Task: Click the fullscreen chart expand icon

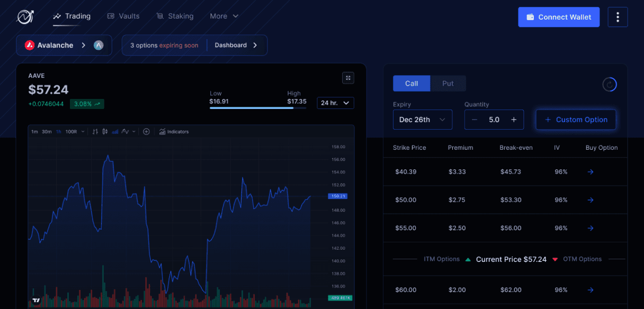Action: (x=348, y=78)
